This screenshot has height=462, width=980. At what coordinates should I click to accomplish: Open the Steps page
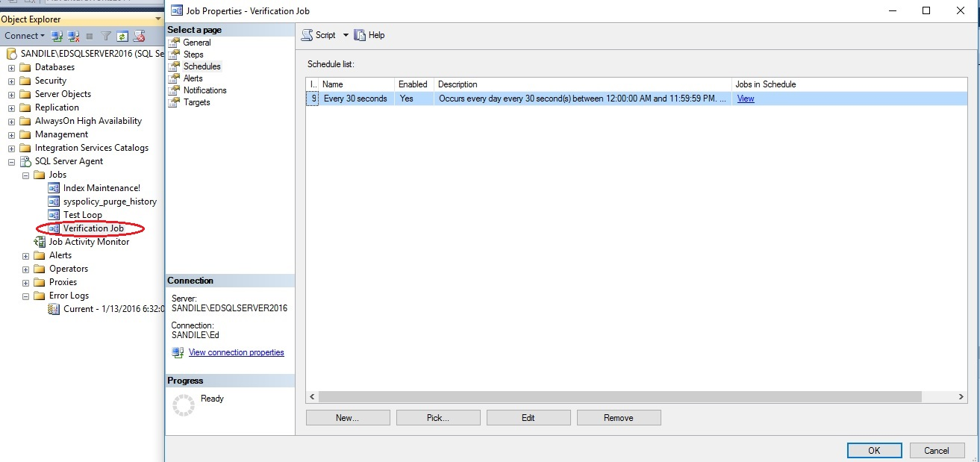click(193, 54)
